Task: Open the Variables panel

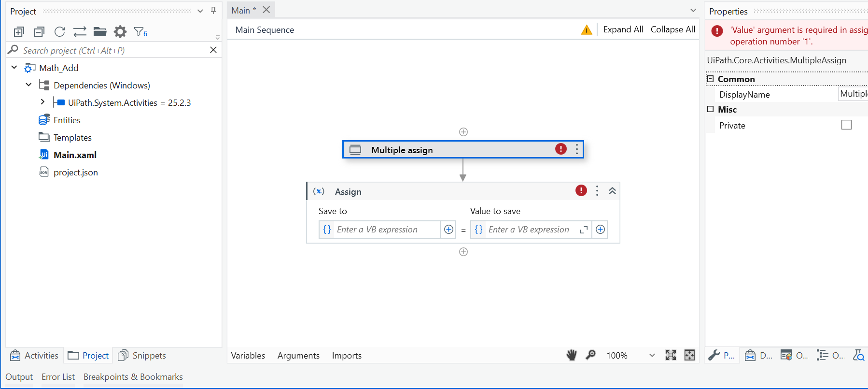Action: [248, 355]
